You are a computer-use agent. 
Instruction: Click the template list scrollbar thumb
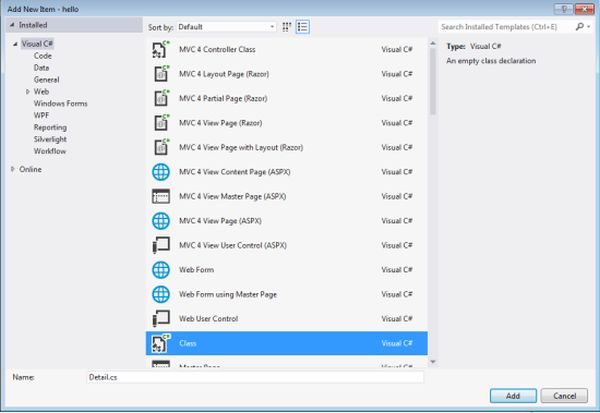[x=433, y=81]
